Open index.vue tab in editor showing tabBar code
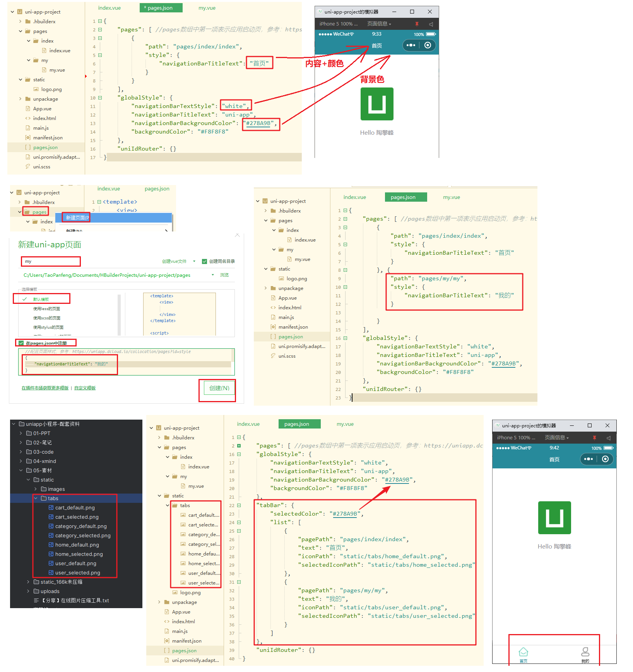This screenshot has height=672, width=633. pyautogui.click(x=248, y=424)
